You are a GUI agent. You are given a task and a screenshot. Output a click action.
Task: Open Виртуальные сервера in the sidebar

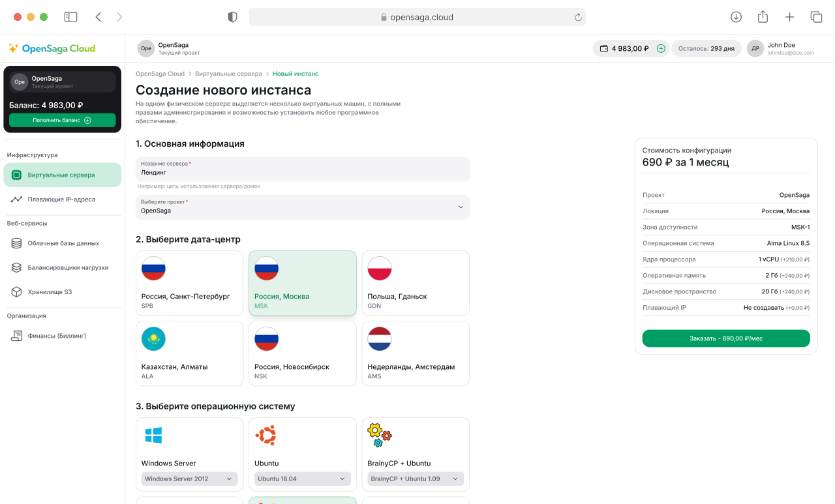click(63, 175)
